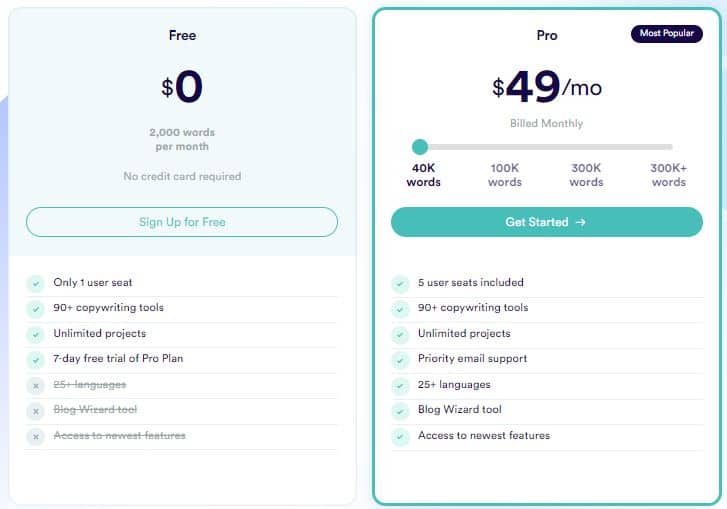Image resolution: width=727 pixels, height=509 pixels.
Task: Select the 300K words tier label
Action: tap(586, 175)
